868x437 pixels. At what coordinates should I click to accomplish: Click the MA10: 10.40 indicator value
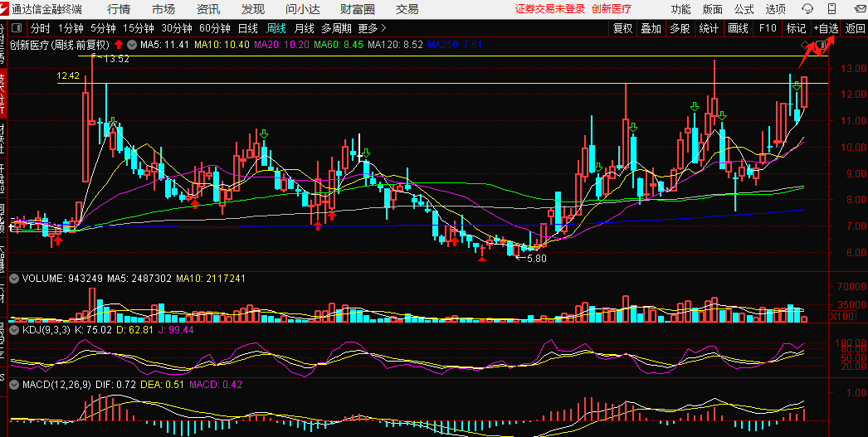(222, 45)
